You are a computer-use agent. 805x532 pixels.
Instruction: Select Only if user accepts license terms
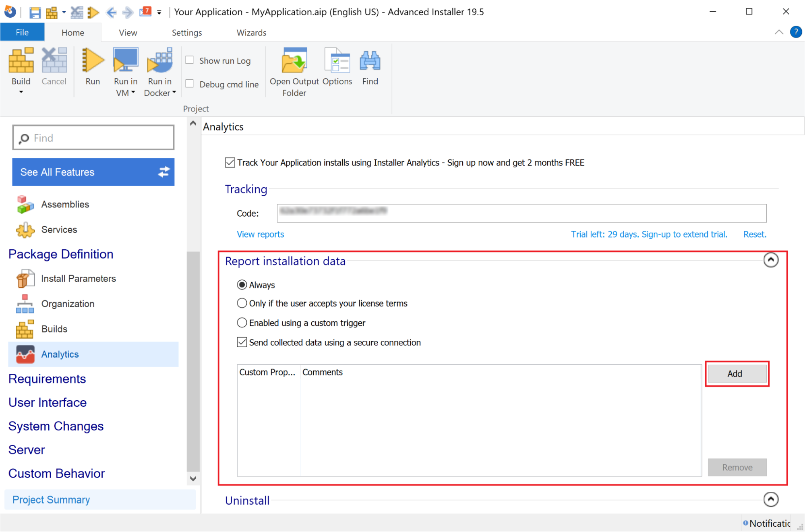click(242, 303)
